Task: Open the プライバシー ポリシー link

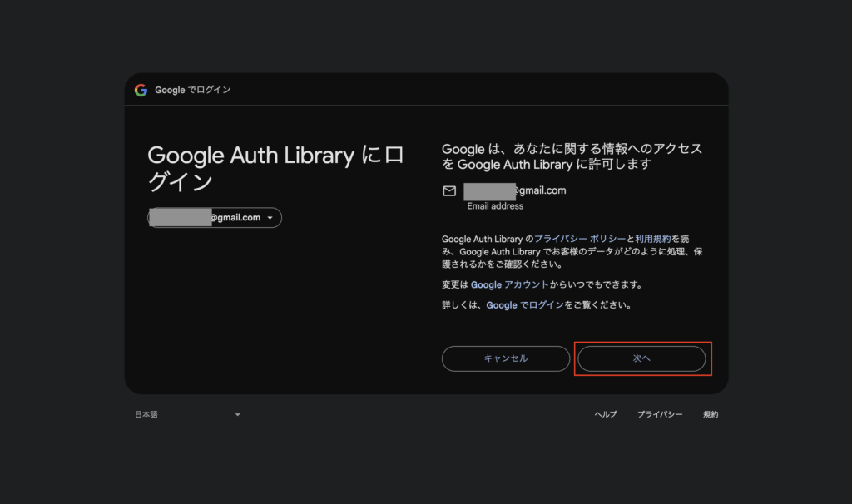Action: 580,239
